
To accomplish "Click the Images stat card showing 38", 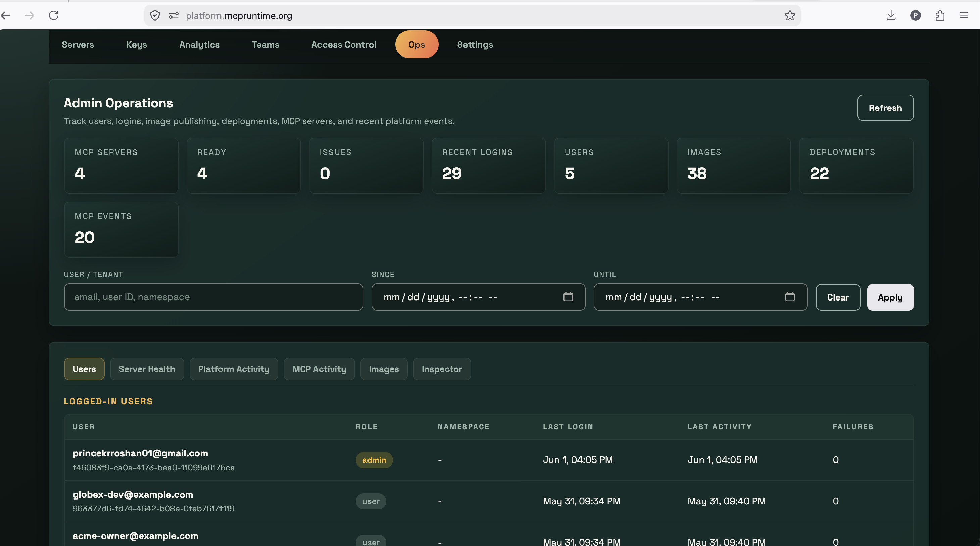I will [x=733, y=165].
